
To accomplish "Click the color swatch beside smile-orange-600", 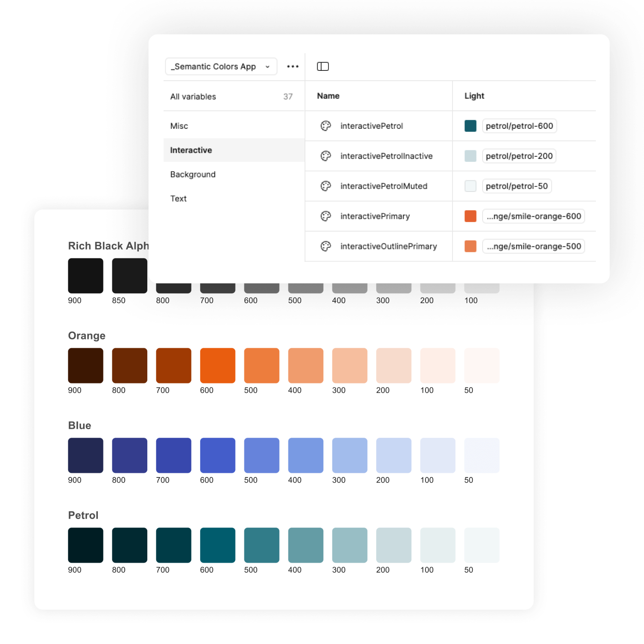I will pyautogui.click(x=471, y=216).
